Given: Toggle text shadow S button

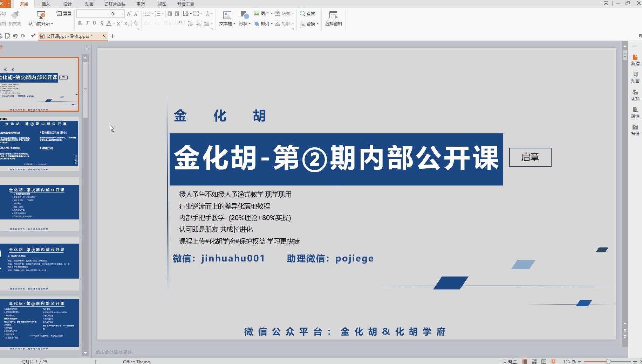Looking at the screenshot, I should pos(102,23).
